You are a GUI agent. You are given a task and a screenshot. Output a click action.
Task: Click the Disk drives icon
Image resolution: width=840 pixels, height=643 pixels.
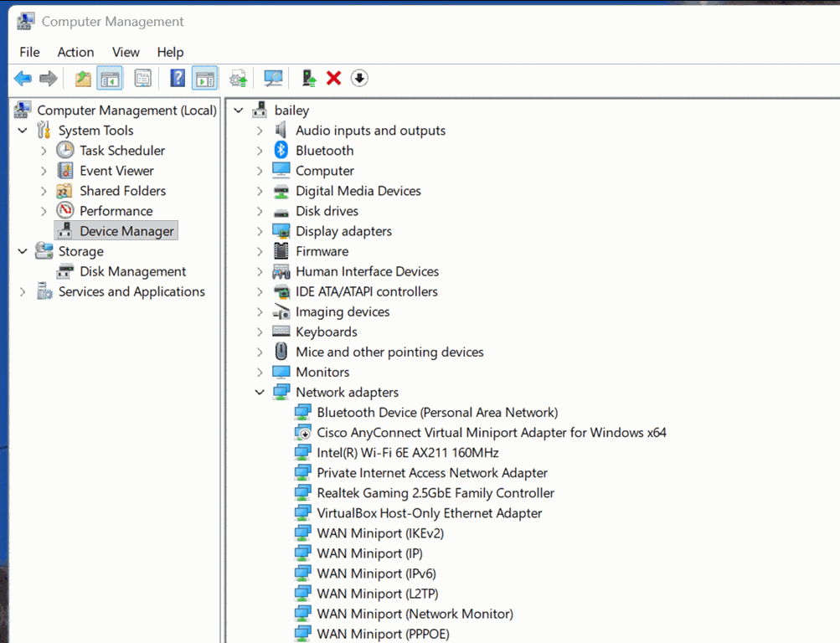(x=281, y=213)
